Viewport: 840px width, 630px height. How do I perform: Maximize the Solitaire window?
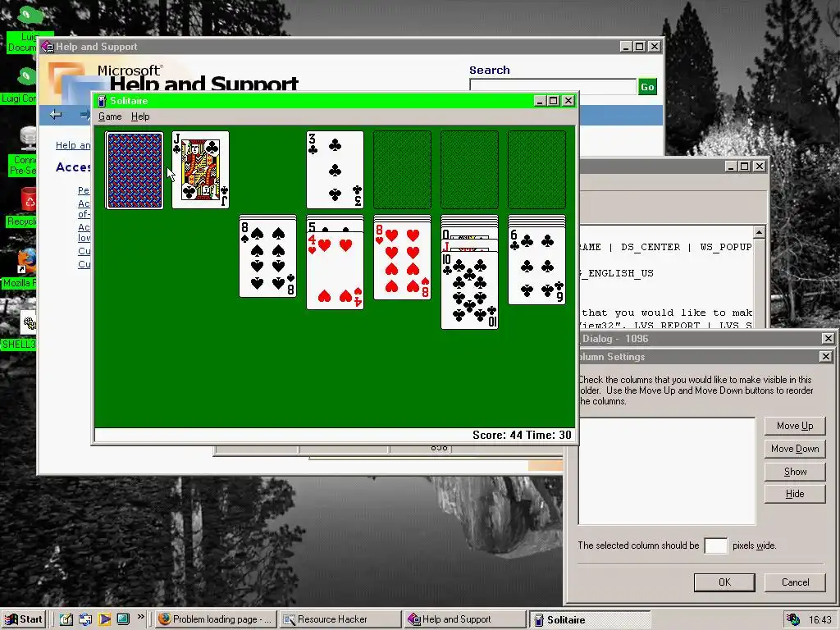point(554,101)
